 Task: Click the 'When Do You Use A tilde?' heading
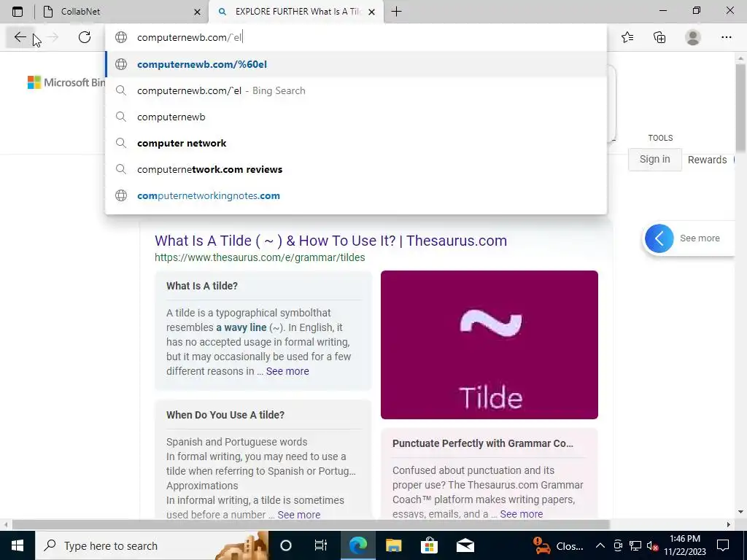[x=225, y=415]
